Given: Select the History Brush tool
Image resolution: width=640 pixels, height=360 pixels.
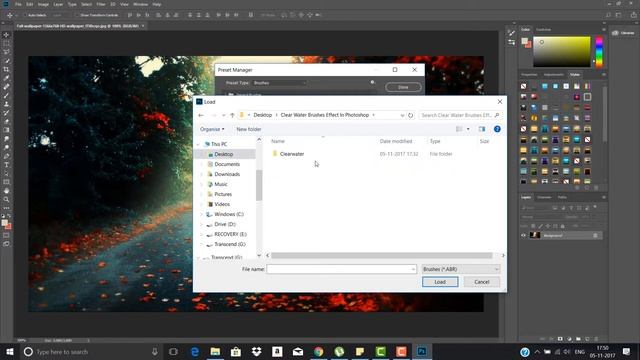Looking at the screenshot, I should 6,113.
